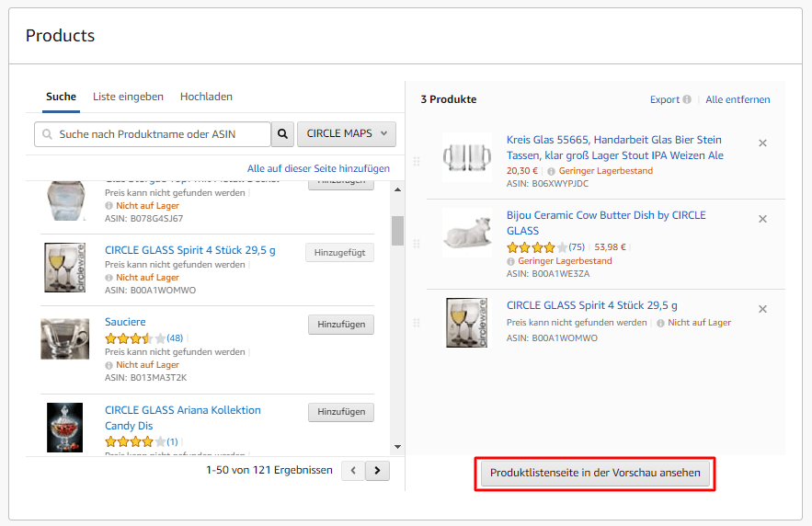The height and width of the screenshot is (526, 812).
Task: Click the Sauciere product thumbnail
Action: [64, 339]
